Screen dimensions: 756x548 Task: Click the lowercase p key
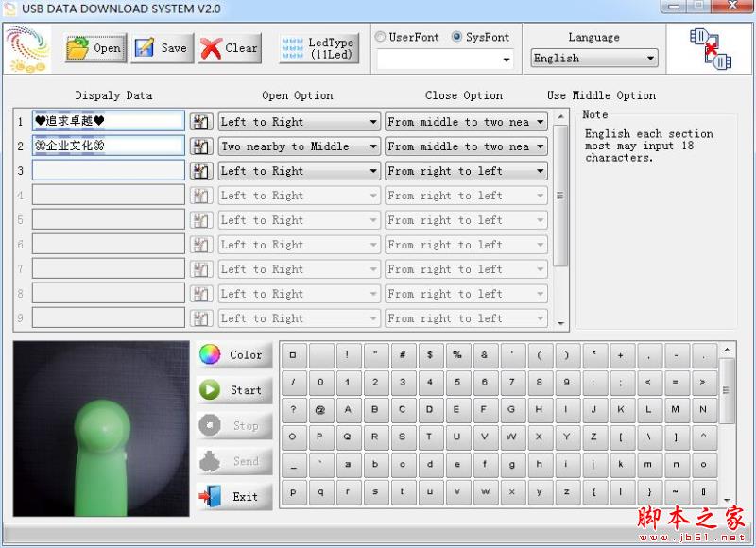293,492
